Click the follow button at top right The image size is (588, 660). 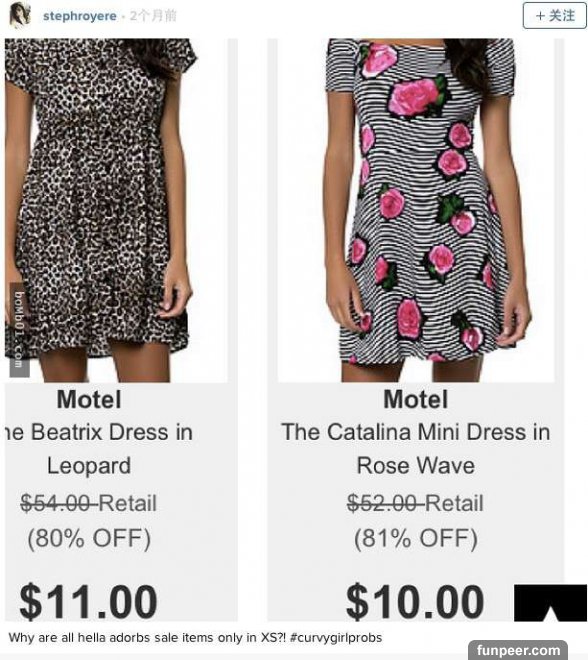point(554,16)
